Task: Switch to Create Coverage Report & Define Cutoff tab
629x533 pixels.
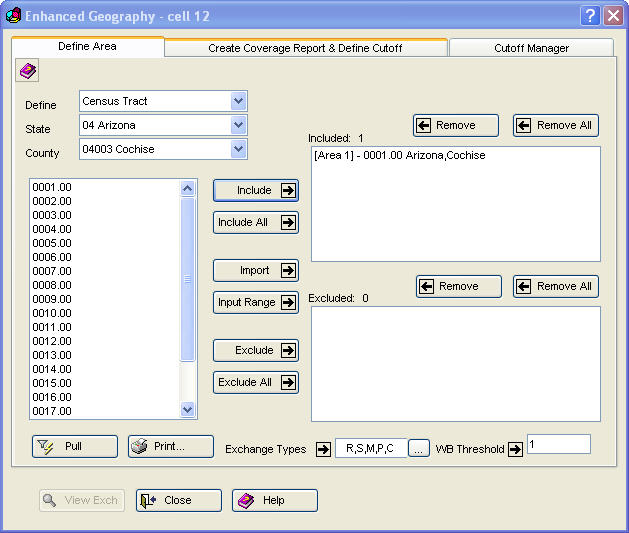Action: coord(306,48)
